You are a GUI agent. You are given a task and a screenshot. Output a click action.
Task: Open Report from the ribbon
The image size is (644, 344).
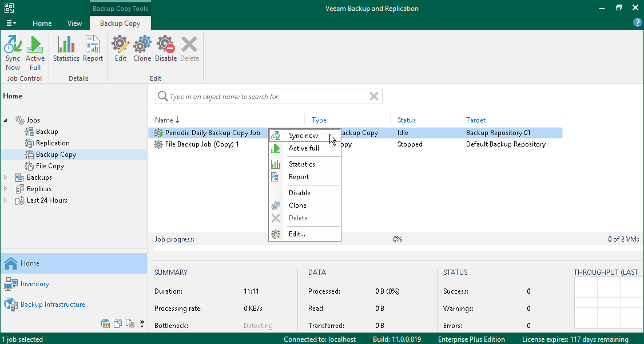(93, 49)
